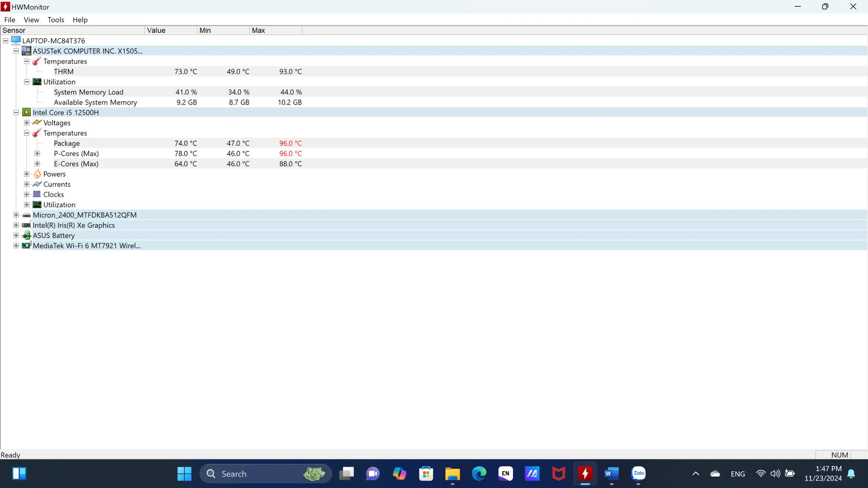Open the Tools menu
The image size is (868, 488).
56,20
